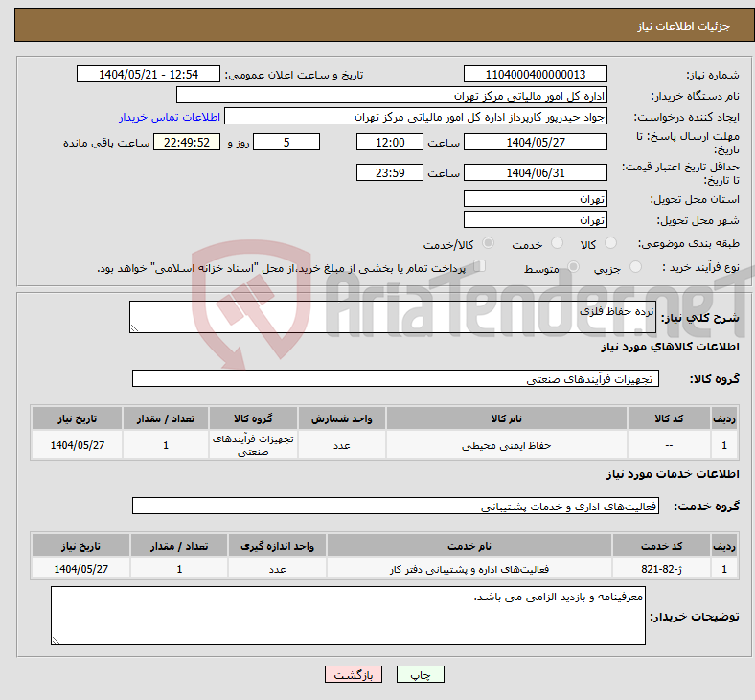The height and width of the screenshot is (700, 755).
Task: Click the deadline time field 12:00
Action: (390, 142)
